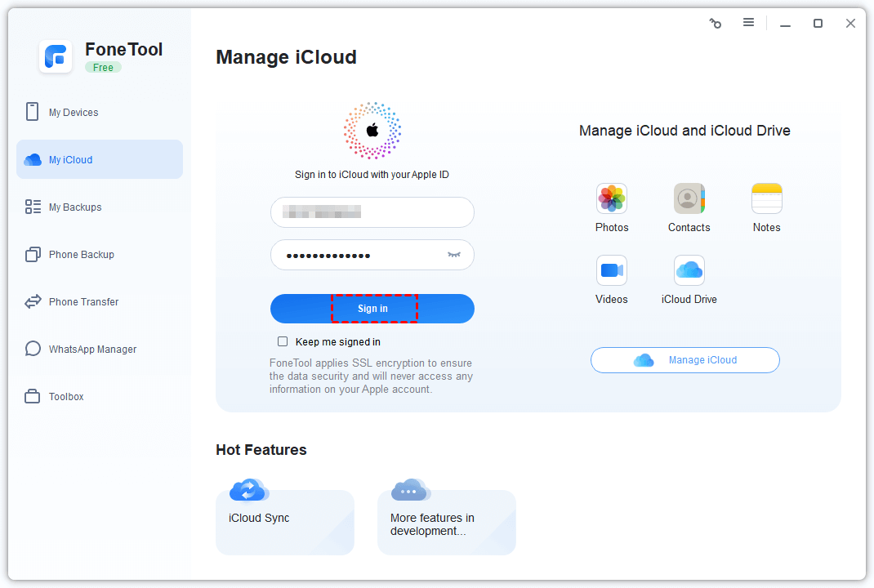Open the iCloud Sync feature card
874x588 pixels.
(284, 521)
